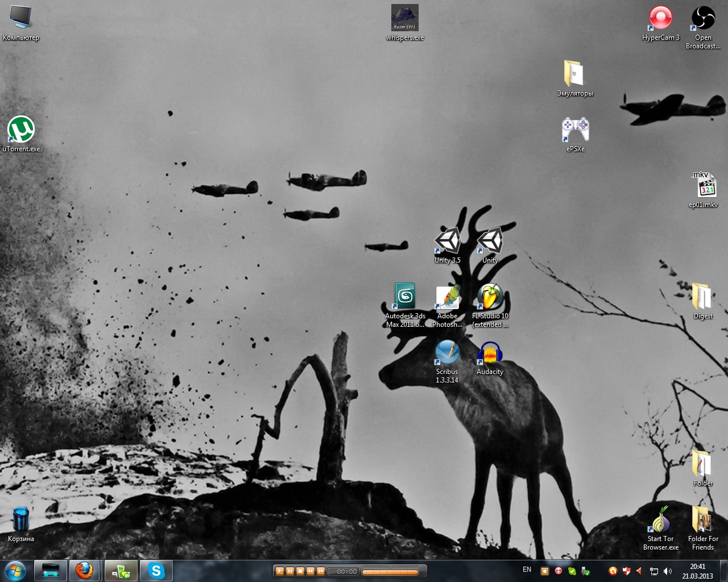
Task: Open Audacity from the desktop
Action: 490,354
